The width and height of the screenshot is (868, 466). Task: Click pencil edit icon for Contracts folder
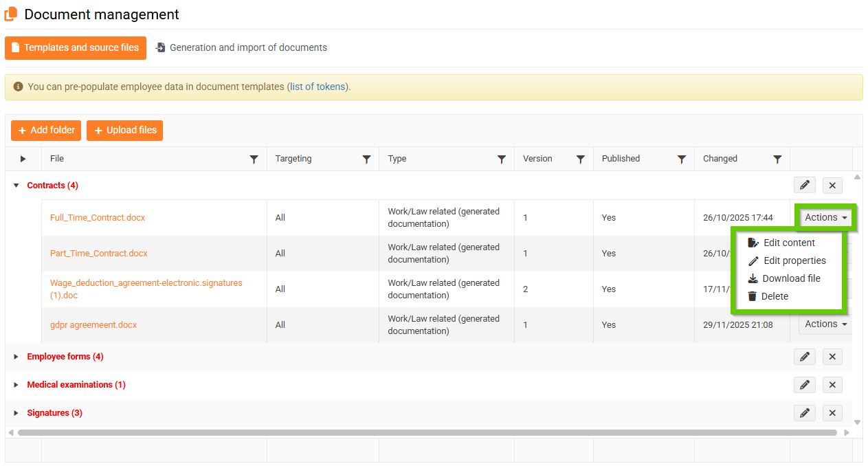[x=804, y=186]
